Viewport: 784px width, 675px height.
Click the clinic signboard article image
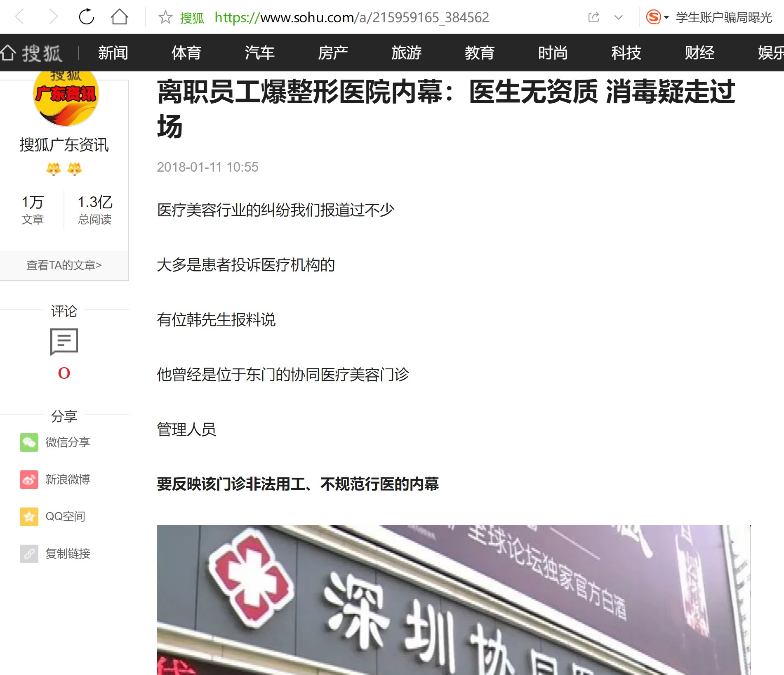454,600
